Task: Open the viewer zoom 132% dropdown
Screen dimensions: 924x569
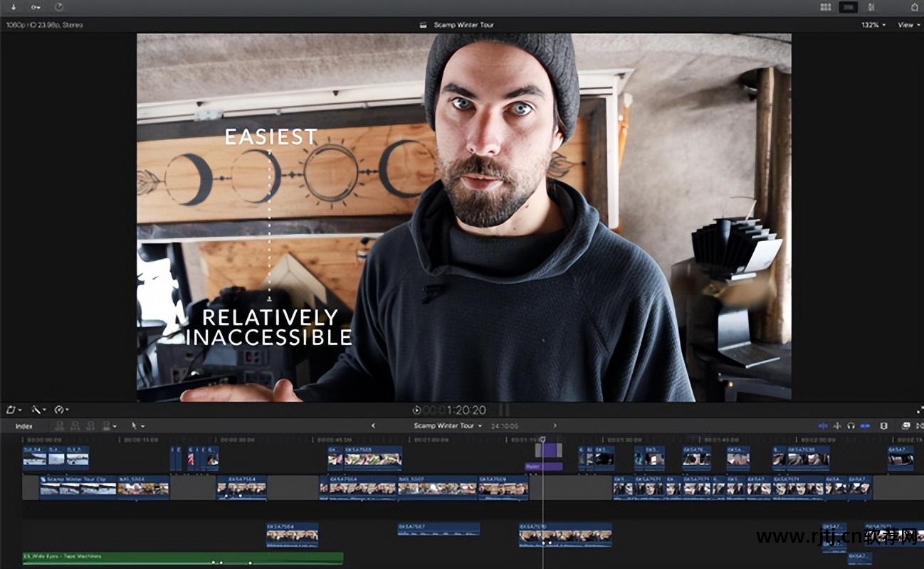Action: [x=873, y=25]
